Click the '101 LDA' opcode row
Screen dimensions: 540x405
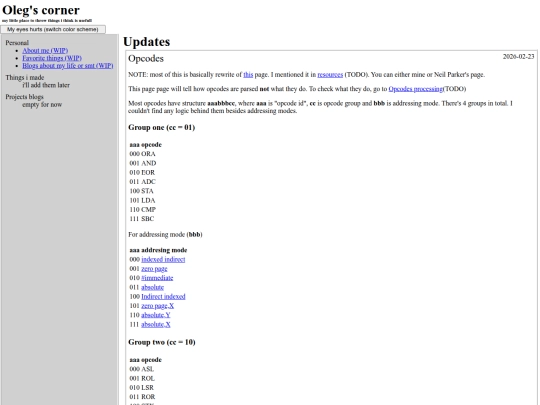(x=143, y=200)
